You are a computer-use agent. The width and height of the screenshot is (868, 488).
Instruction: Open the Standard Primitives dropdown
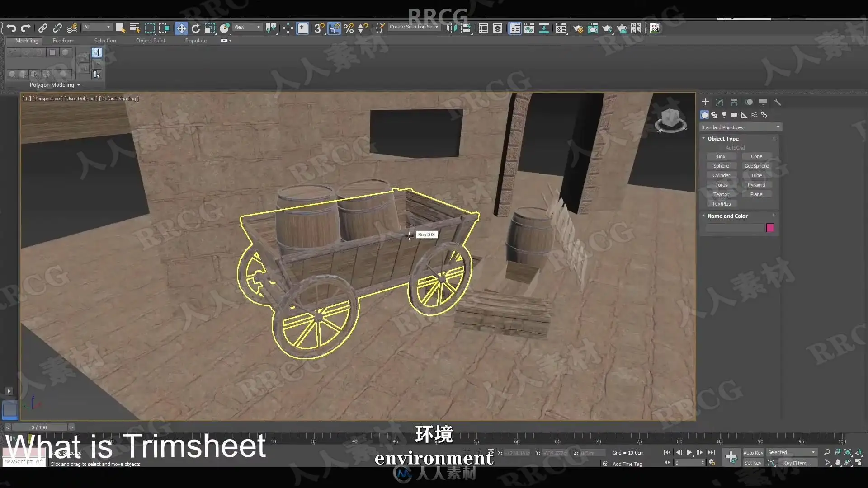click(741, 127)
